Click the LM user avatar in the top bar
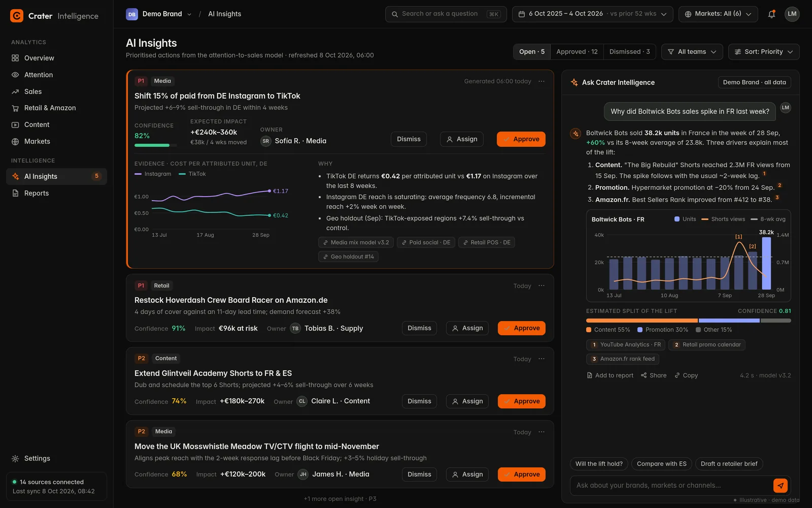The image size is (812, 508). 792,14
